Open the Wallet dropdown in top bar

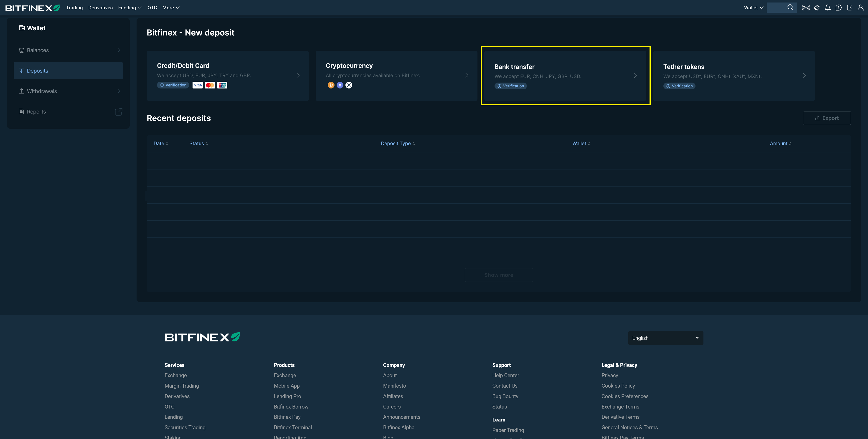coord(754,8)
